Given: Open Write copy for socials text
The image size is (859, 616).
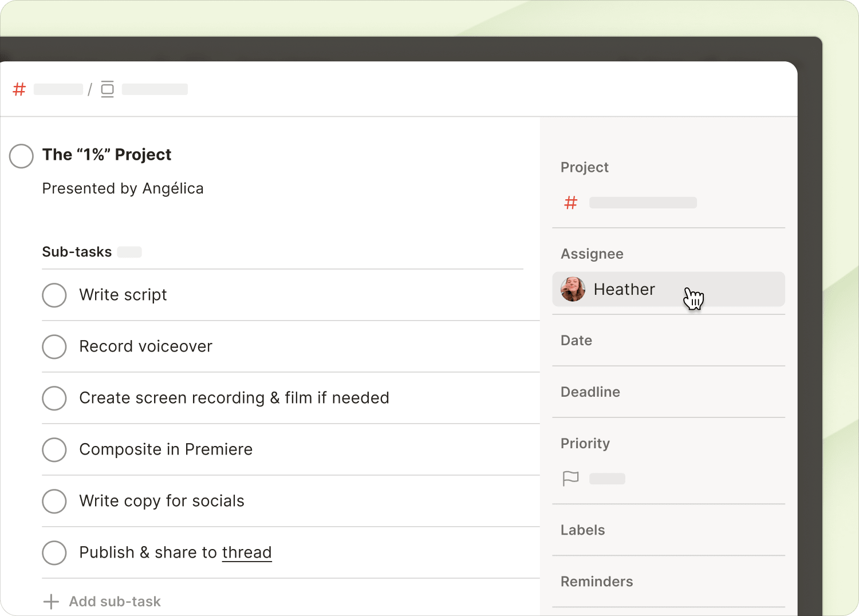Looking at the screenshot, I should 161,501.
